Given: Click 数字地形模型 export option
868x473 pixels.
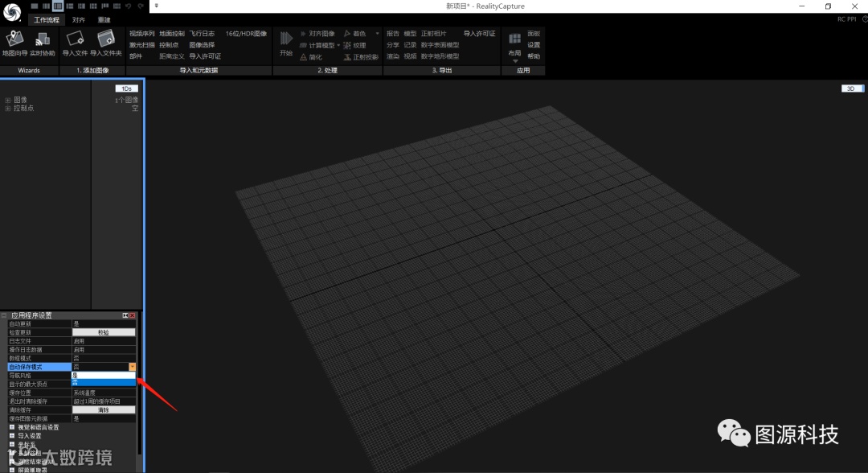Looking at the screenshot, I should pyautogui.click(x=440, y=56).
